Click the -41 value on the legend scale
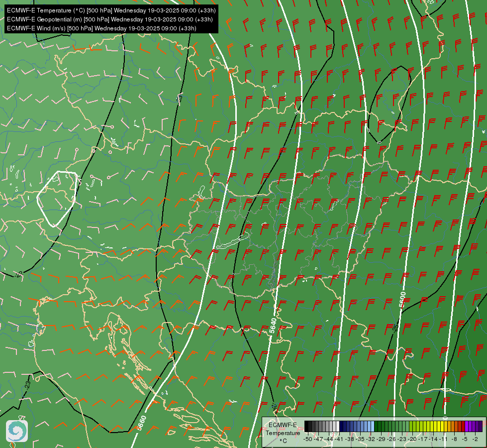The width and height of the screenshot is (487, 448). pos(339,439)
